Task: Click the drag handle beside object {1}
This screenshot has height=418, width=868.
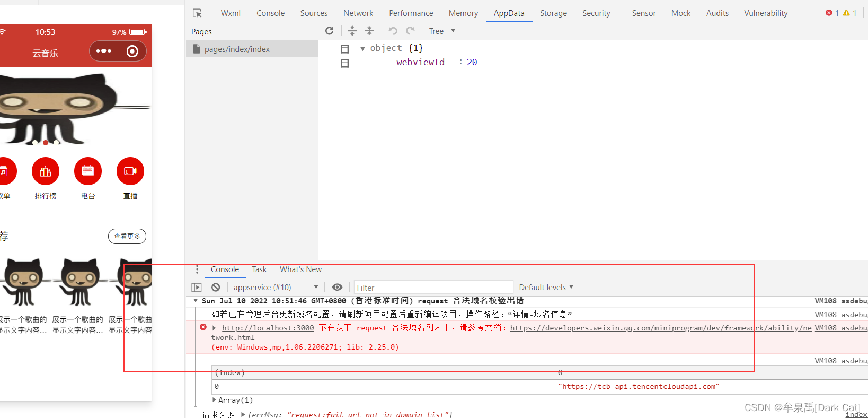Action: click(x=344, y=49)
